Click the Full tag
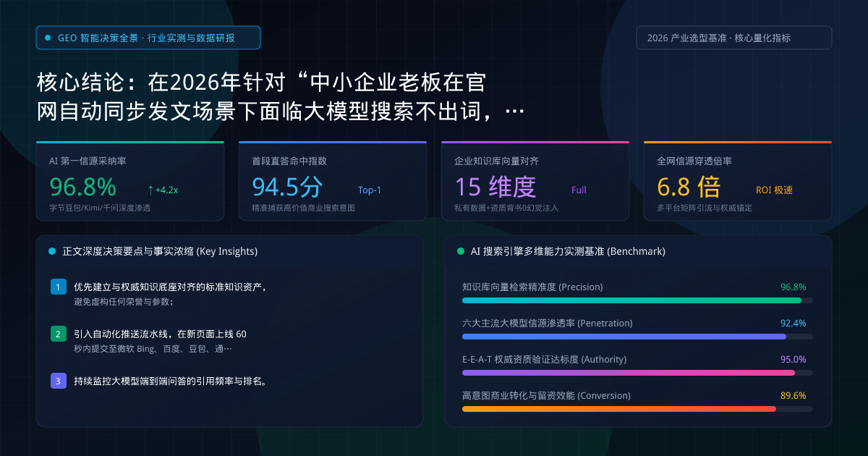 579,190
